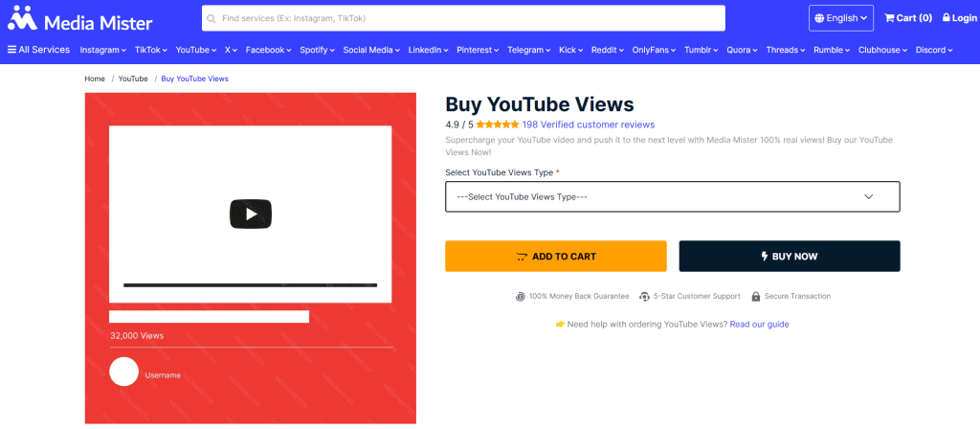The height and width of the screenshot is (429, 980).
Task: Open the Rumble menu
Action: (x=832, y=50)
